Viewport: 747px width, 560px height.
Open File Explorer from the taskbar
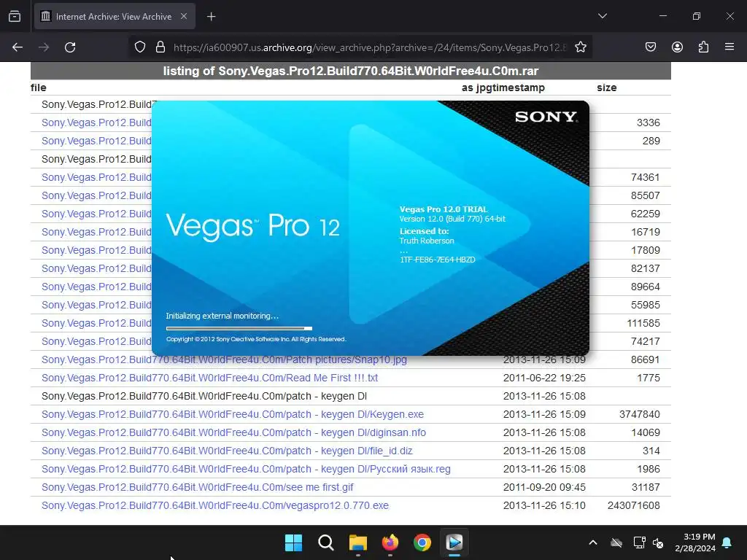357,542
